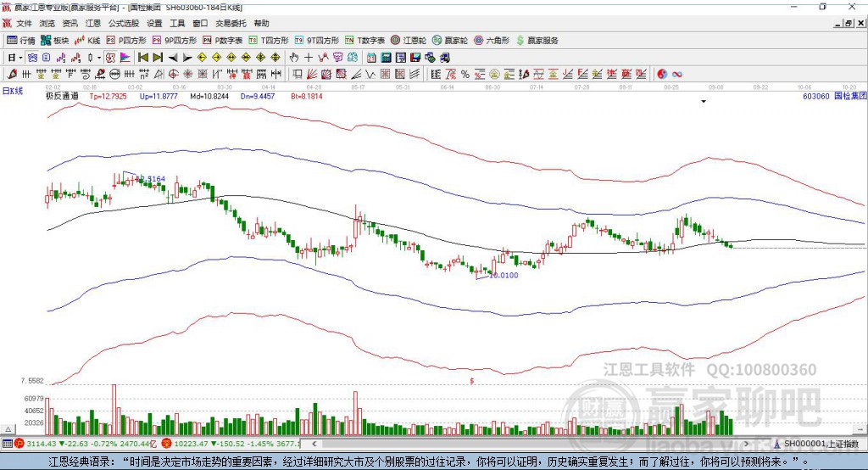
Task: Click the small black dropdown triangle above chart
Action: pos(704,102)
